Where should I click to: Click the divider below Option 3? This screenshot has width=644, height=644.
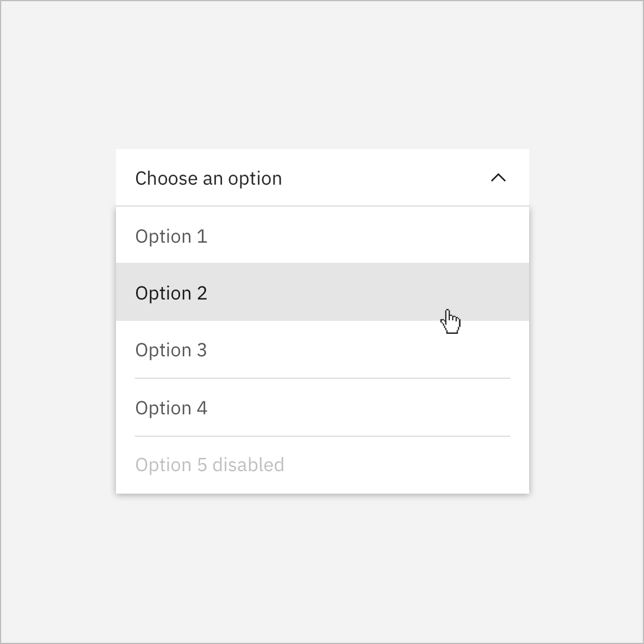click(323, 378)
